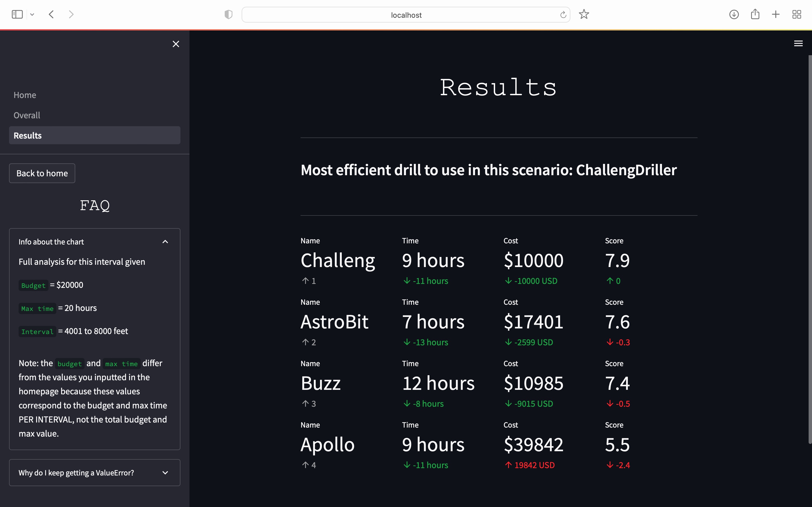This screenshot has height=507, width=812.
Task: Open the hamburger menu at top right
Action: coord(798,44)
